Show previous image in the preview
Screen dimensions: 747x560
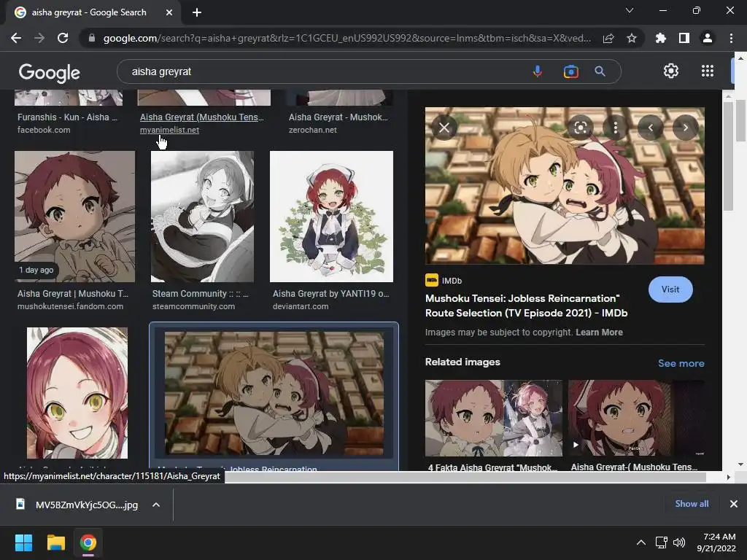tap(650, 128)
